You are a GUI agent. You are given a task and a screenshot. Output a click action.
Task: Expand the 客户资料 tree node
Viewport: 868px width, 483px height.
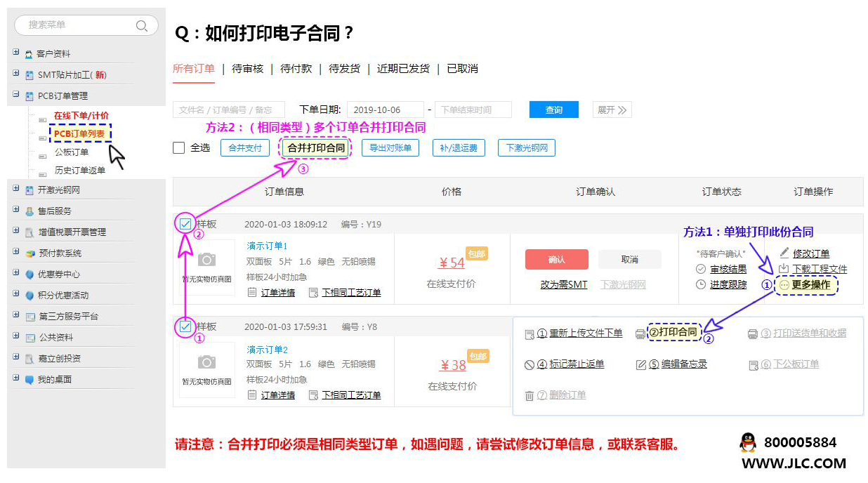click(x=15, y=53)
